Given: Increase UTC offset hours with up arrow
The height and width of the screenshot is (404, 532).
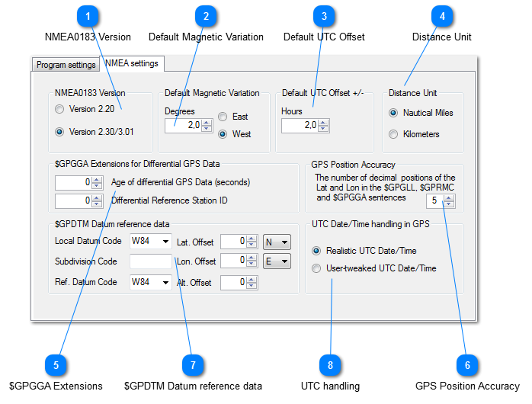Looking at the screenshot, I should click(323, 123).
